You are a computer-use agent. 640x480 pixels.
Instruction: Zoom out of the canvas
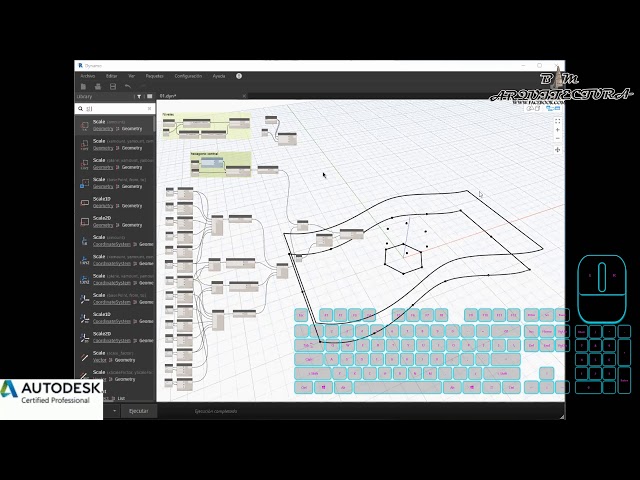click(558, 139)
